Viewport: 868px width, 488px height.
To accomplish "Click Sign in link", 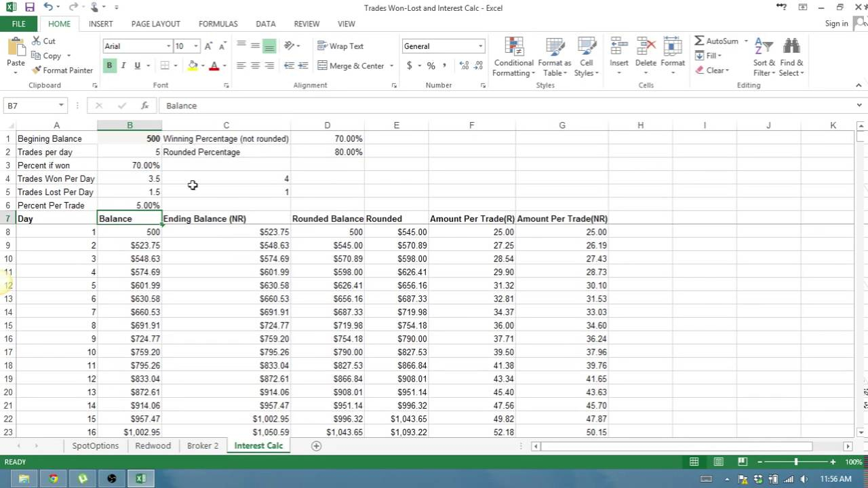I will [836, 24].
